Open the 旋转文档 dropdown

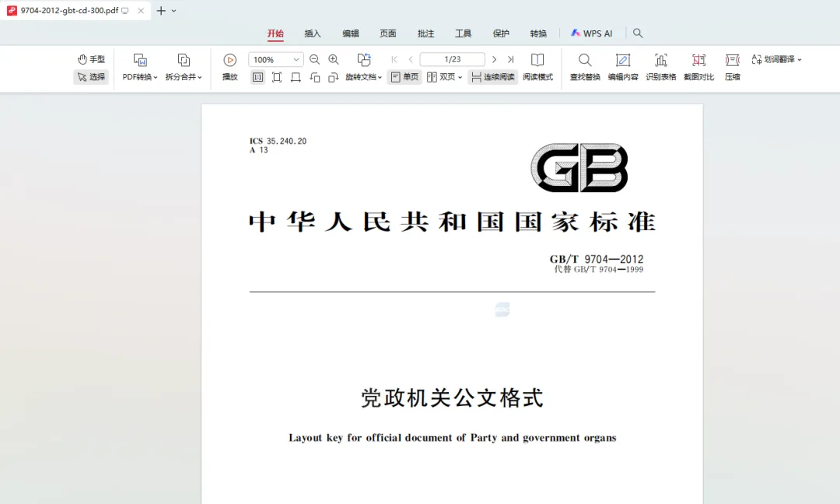click(363, 77)
